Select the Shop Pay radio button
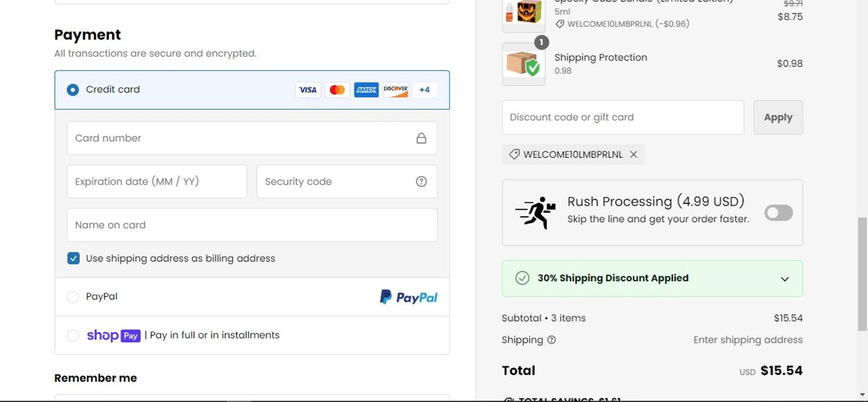This screenshot has width=868, height=402. 73,335
